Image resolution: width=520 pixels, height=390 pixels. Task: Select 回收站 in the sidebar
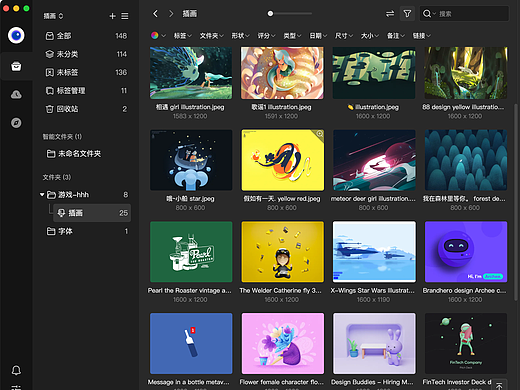pyautogui.click(x=86, y=109)
